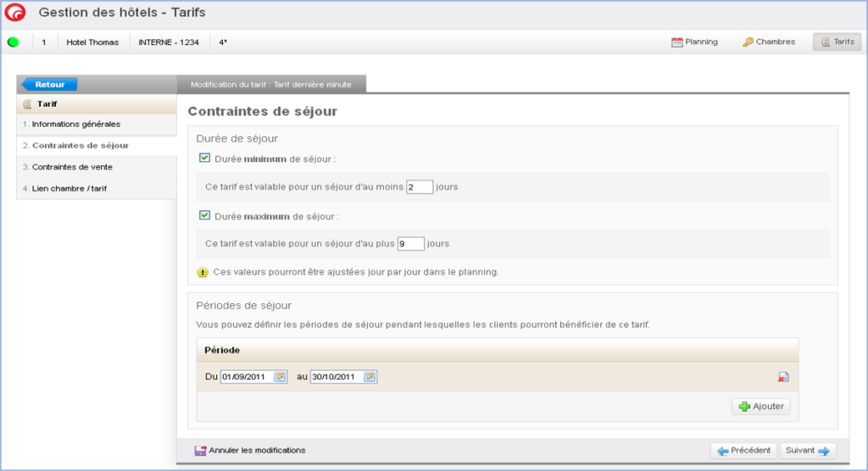Open the end date calendar picker
The image size is (868, 471).
[x=370, y=377]
